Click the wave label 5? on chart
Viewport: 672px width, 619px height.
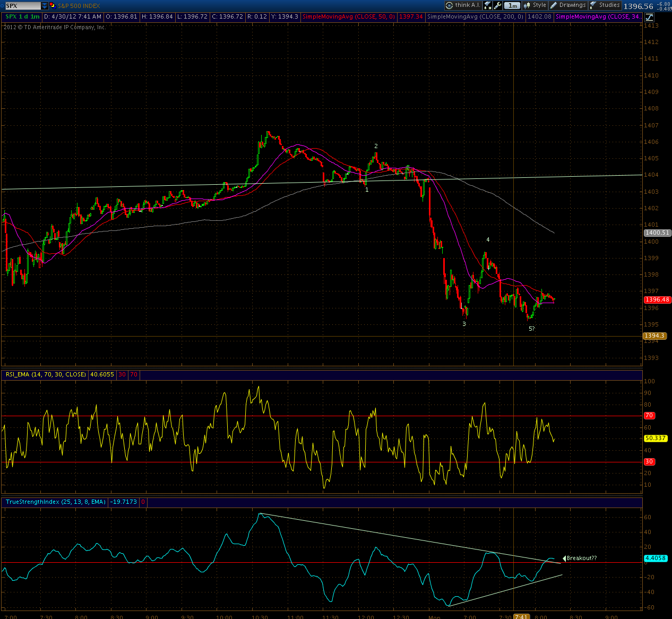[531, 329]
